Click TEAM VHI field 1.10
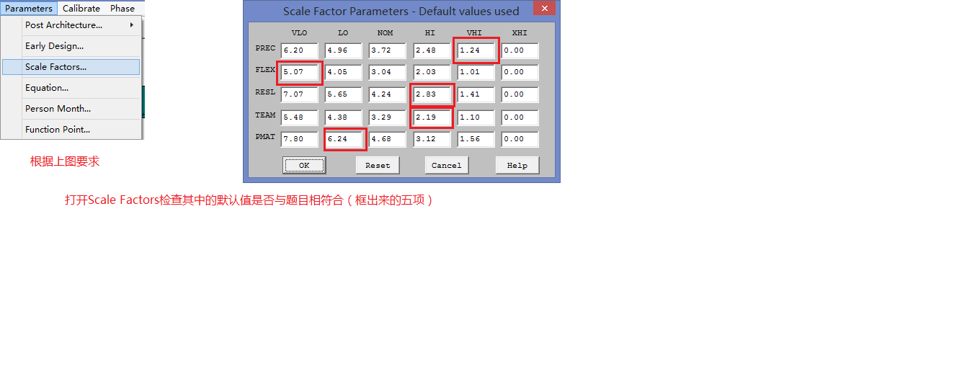980x392 pixels. pyautogui.click(x=476, y=117)
